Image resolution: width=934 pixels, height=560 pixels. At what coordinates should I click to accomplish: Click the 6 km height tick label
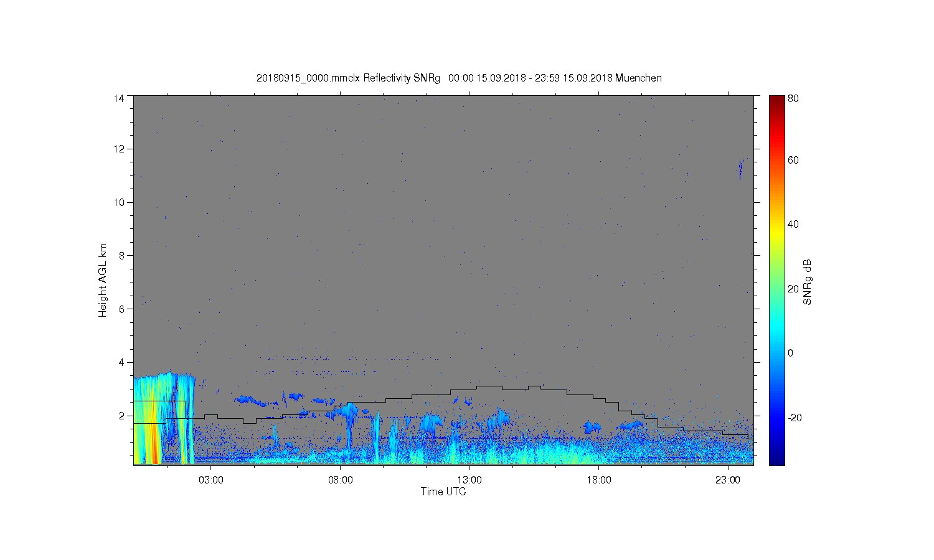tap(122, 309)
